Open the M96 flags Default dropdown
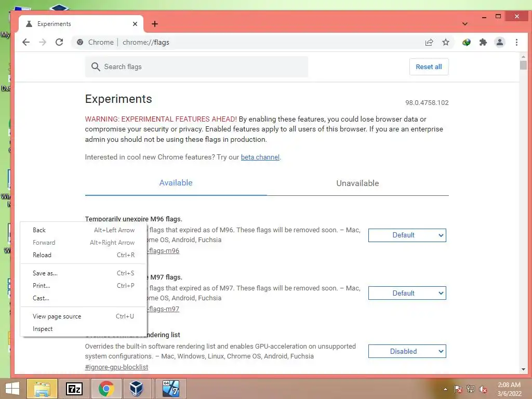Image resolution: width=532 pixels, height=399 pixels. (407, 235)
